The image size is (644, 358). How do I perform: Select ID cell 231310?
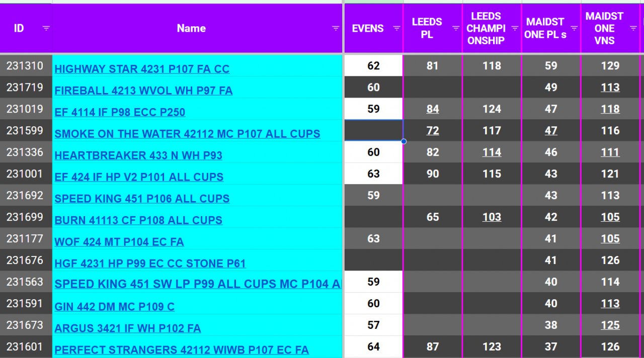tap(25, 66)
